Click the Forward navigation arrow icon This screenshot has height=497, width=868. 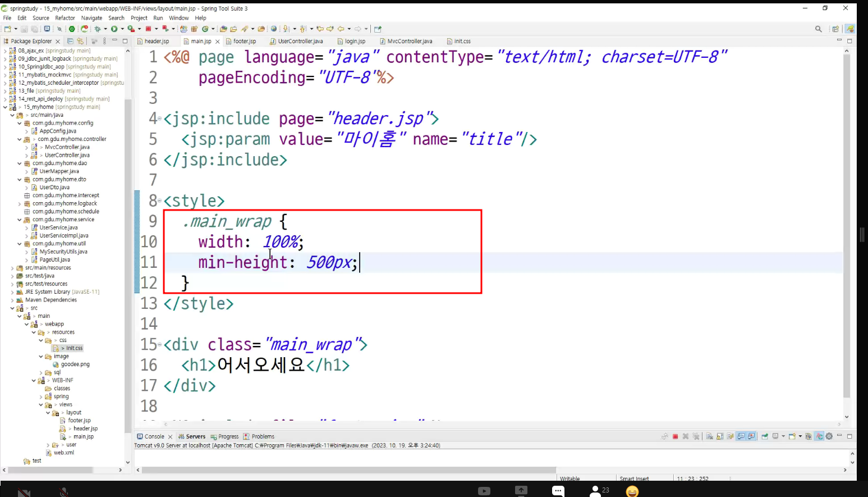pos(357,29)
